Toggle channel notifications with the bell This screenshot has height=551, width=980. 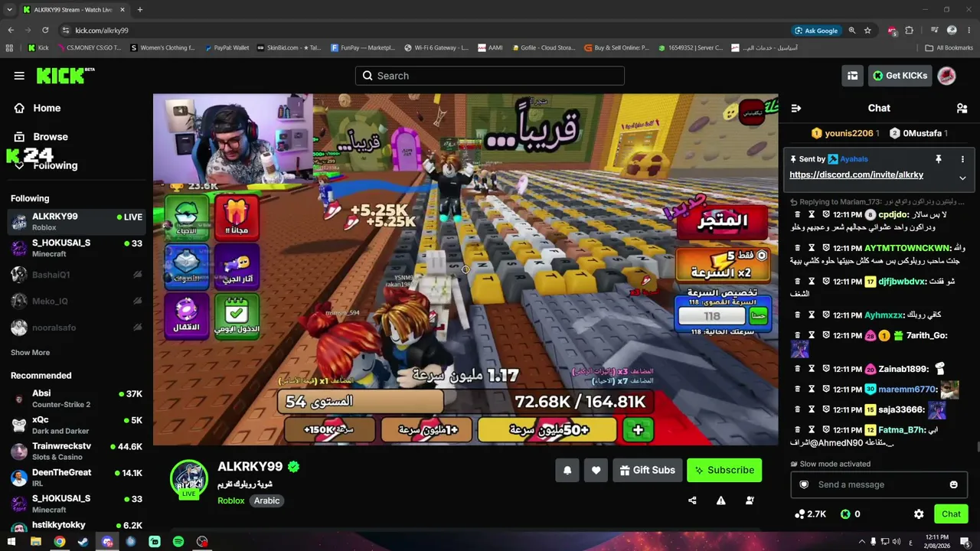pos(567,470)
